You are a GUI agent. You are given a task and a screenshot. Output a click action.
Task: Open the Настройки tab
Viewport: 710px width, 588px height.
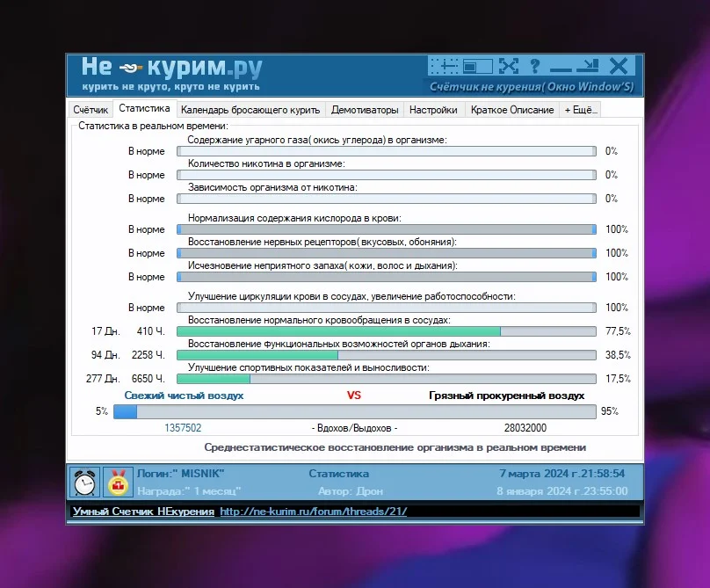pyautogui.click(x=433, y=109)
